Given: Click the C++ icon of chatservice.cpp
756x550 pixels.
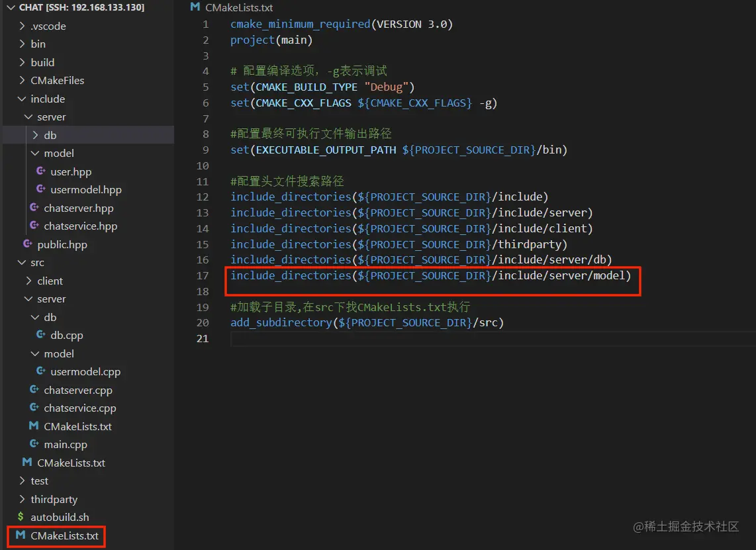Looking at the screenshot, I should (x=34, y=407).
